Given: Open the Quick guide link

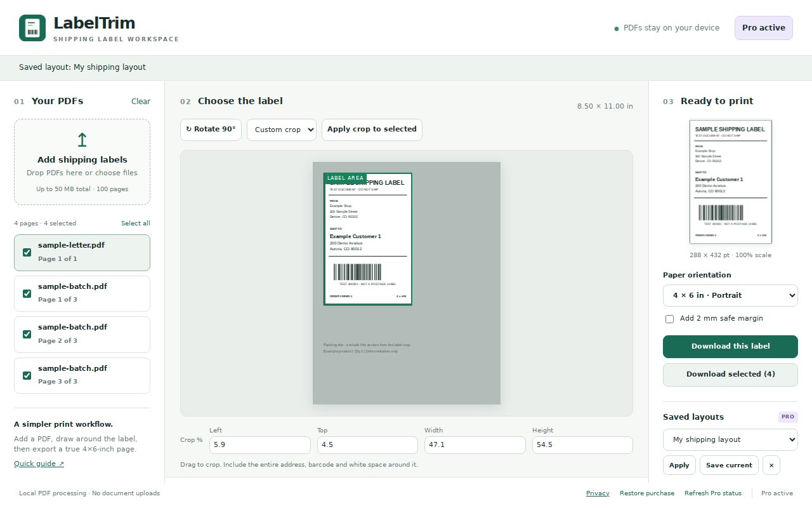Looking at the screenshot, I should [39, 464].
